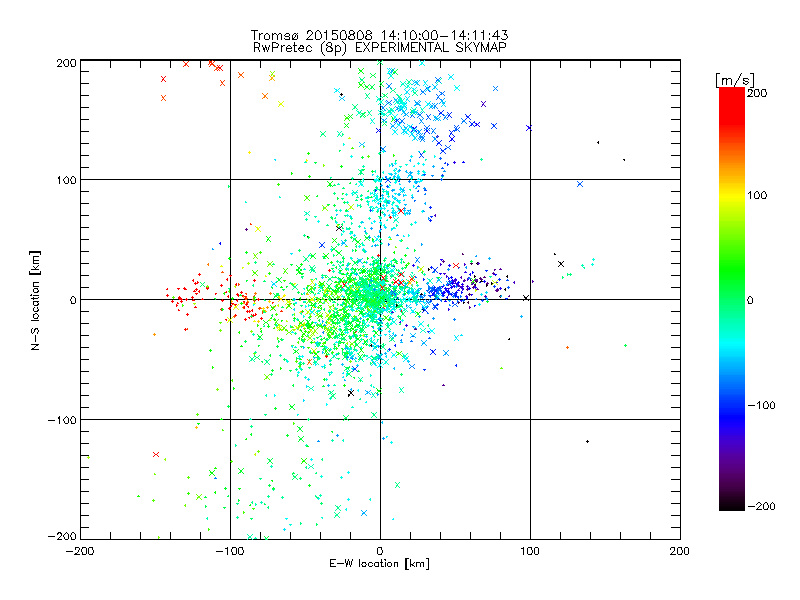800x600 pixels.
Task: Click the colorbar label '-100'
Action: click(x=761, y=406)
